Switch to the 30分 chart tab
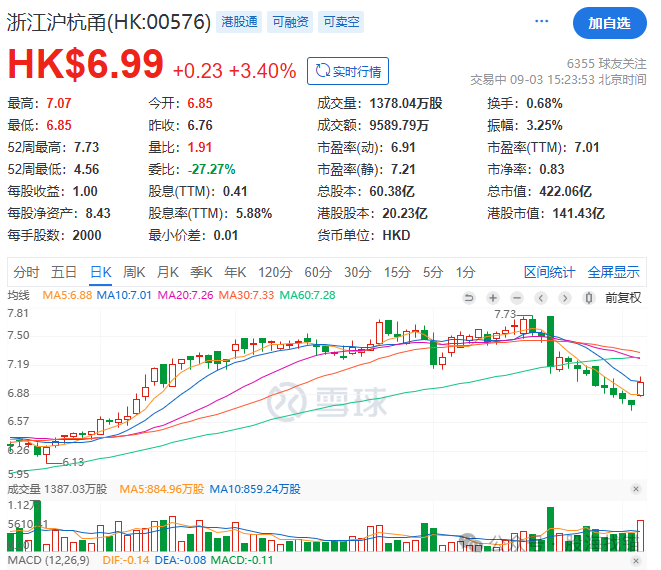The image size is (661, 570). [357, 272]
